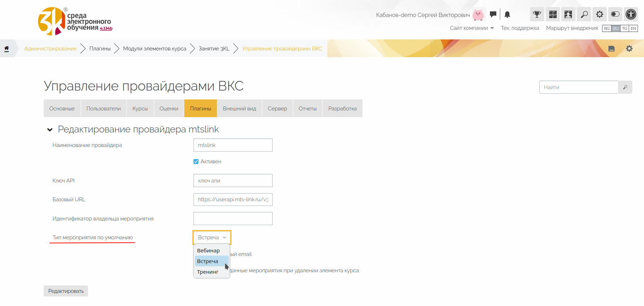
Task: Select Тренинг option in the list
Action: point(208,272)
